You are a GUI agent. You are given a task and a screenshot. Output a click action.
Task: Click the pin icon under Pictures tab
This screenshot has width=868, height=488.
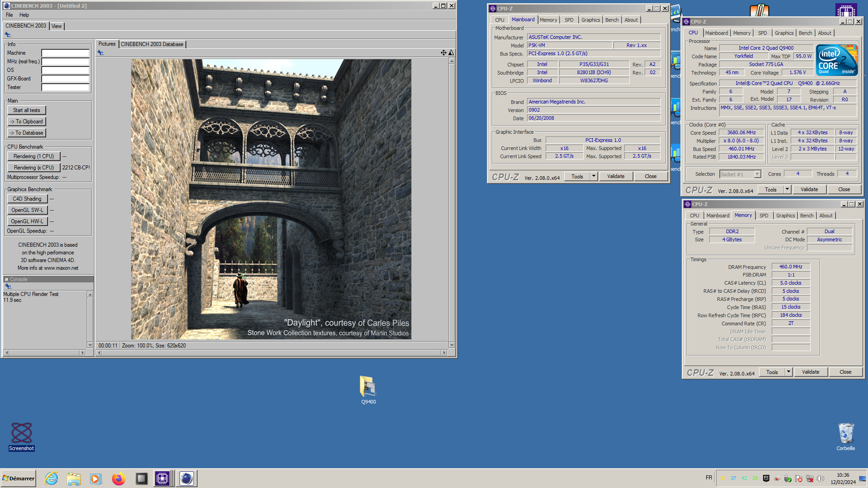[x=100, y=53]
